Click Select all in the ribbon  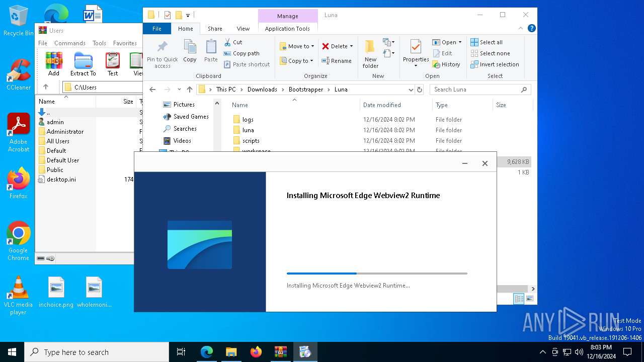[x=487, y=42]
